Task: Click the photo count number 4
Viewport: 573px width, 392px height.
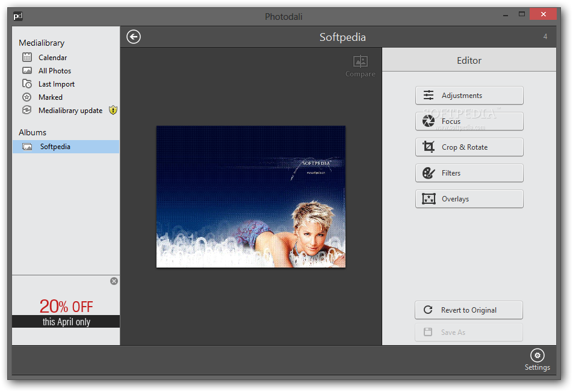Action: click(x=545, y=37)
